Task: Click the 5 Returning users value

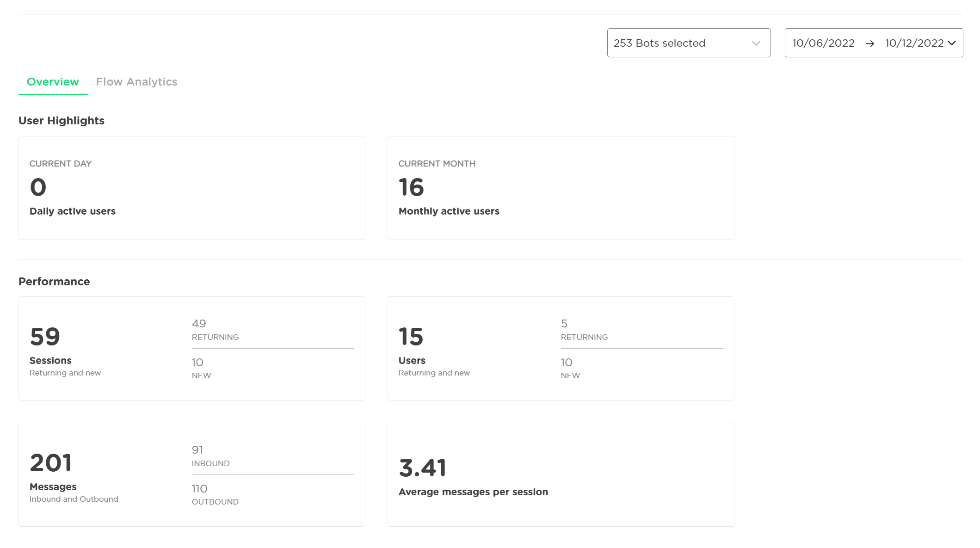Action: (564, 324)
